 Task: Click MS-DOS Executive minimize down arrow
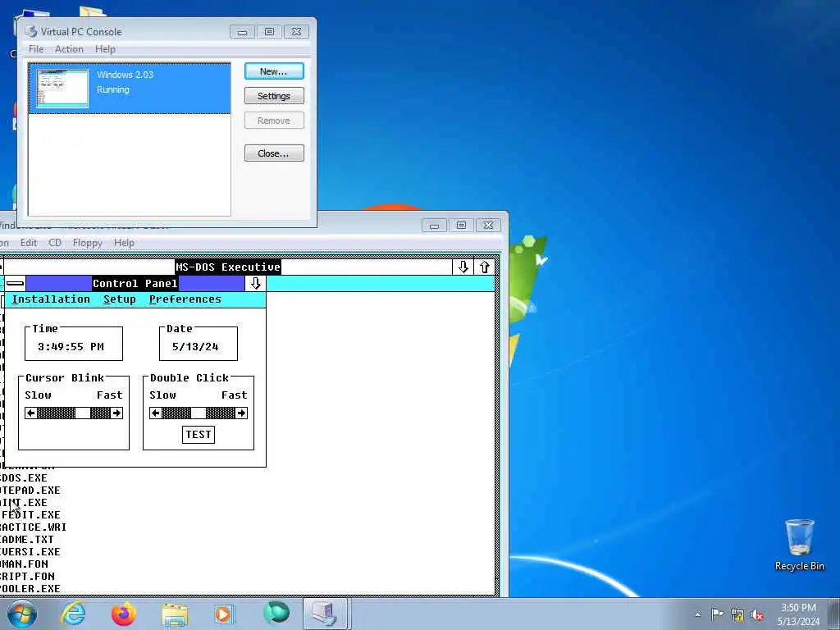coord(463,267)
